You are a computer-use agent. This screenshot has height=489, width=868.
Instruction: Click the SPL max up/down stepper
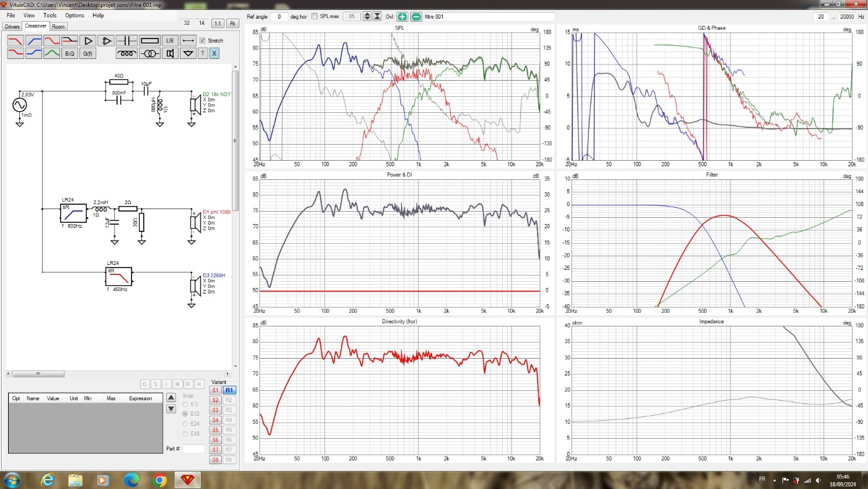point(367,16)
